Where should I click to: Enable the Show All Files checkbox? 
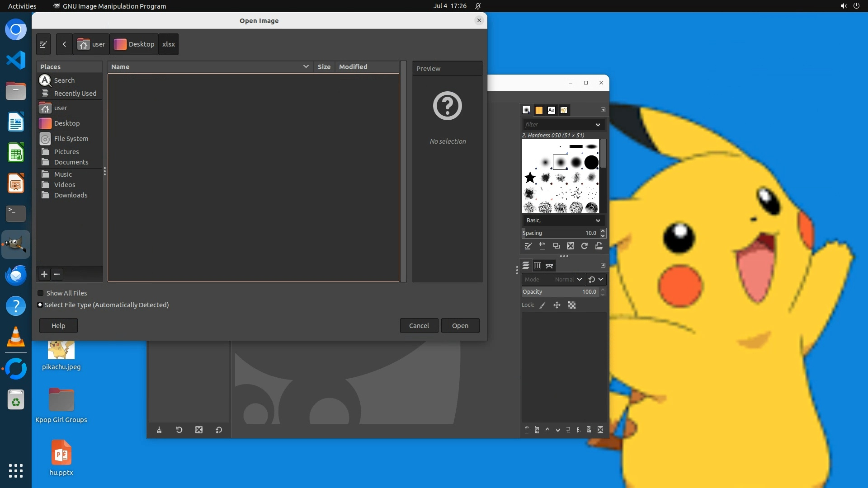click(41, 293)
